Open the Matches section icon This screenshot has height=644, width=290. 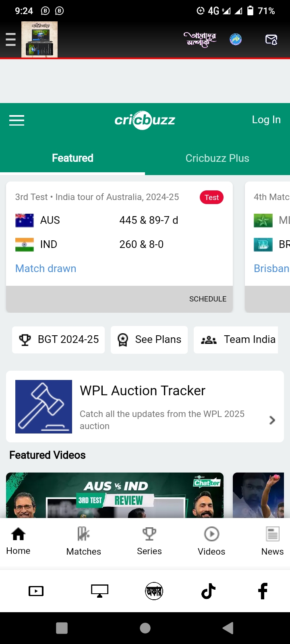point(83,534)
